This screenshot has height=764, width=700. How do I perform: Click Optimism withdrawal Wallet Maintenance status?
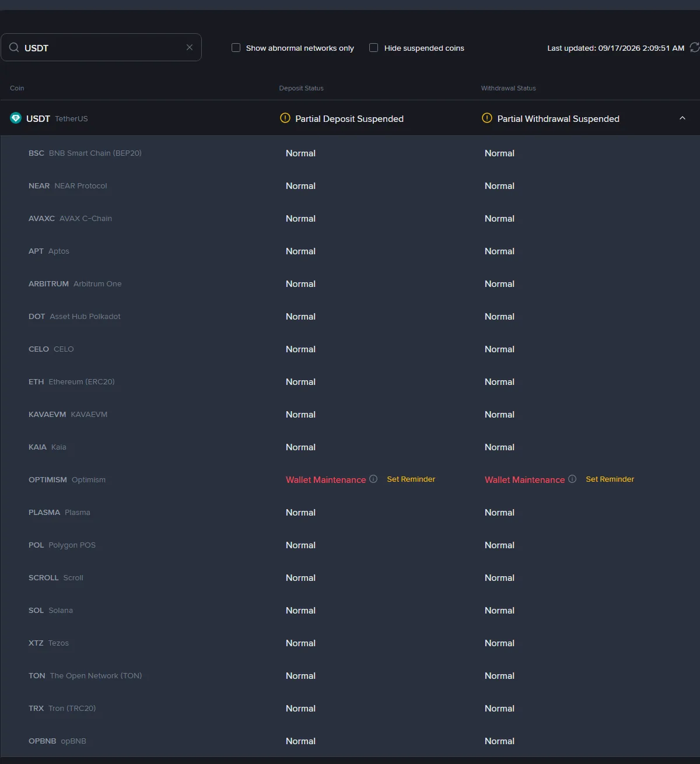(525, 479)
